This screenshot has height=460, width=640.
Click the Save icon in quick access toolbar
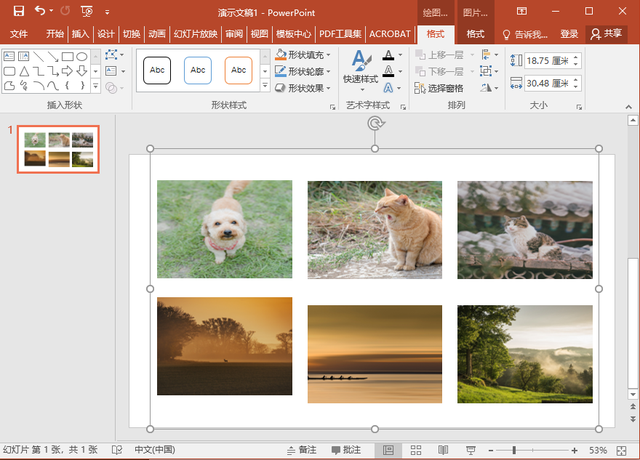point(18,11)
